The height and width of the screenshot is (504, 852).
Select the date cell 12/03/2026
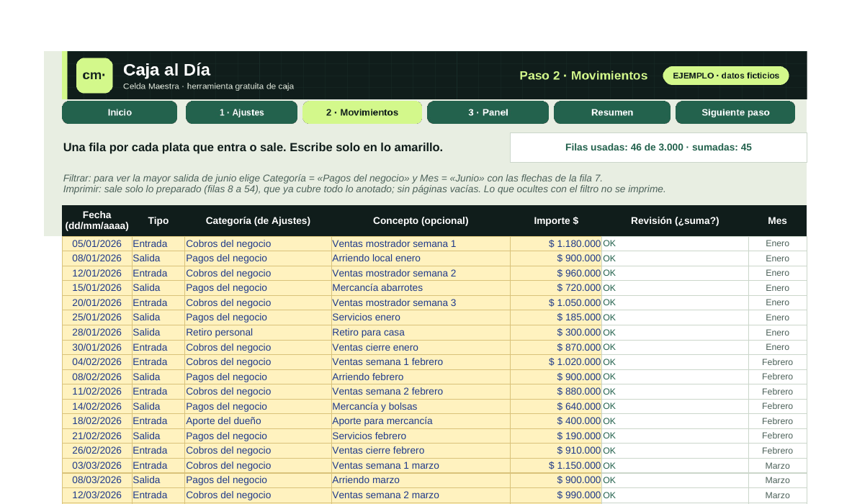tap(97, 495)
